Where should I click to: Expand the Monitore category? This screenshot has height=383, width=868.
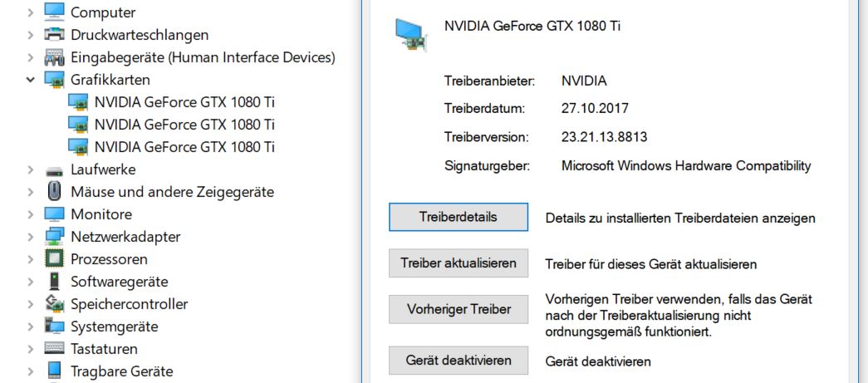[x=31, y=214]
